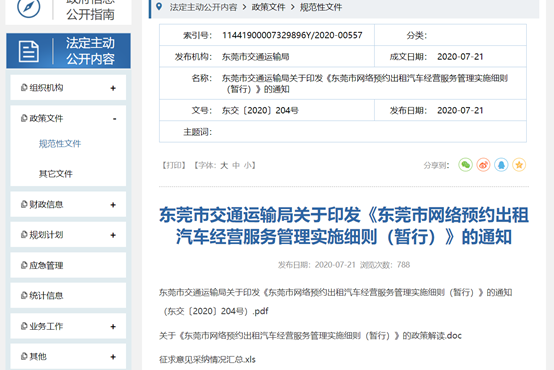Click 东莞市交通运输局 publisher value
This screenshot has width=554, height=370.
point(255,57)
